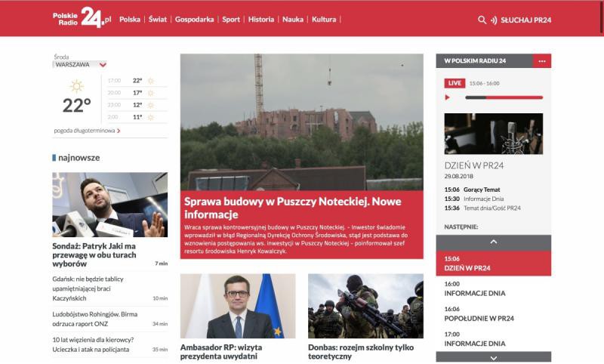Seek in the radio progress bar
The height and width of the screenshot is (364, 604).
click(504, 97)
